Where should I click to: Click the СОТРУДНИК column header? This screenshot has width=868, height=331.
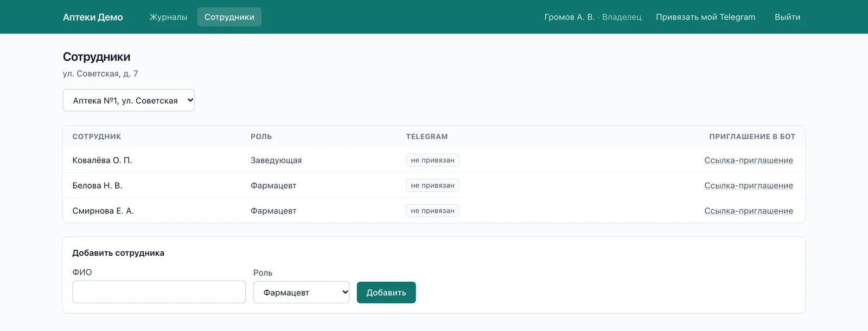point(97,137)
